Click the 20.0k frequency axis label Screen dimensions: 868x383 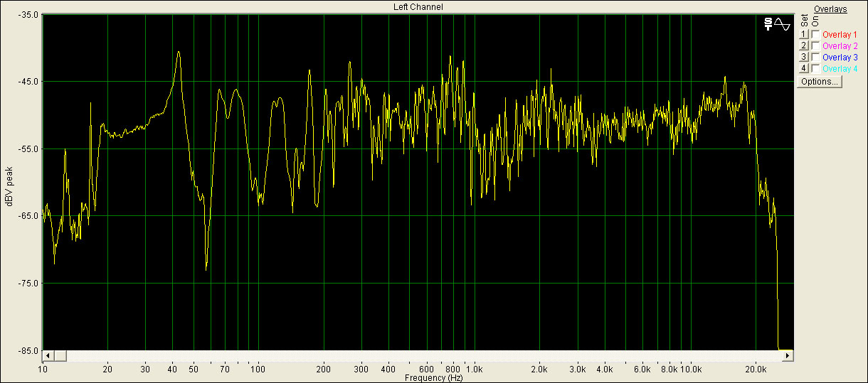(x=755, y=369)
